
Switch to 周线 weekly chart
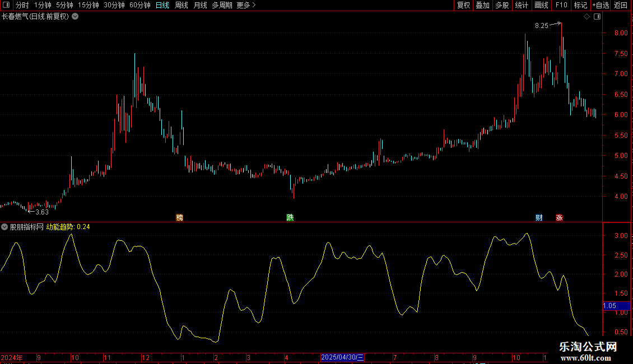click(x=181, y=5)
